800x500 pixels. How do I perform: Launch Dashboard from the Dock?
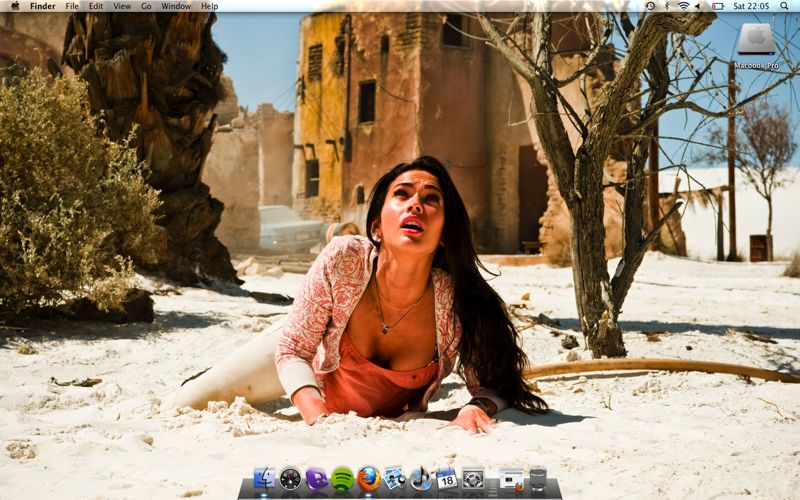[x=290, y=479]
